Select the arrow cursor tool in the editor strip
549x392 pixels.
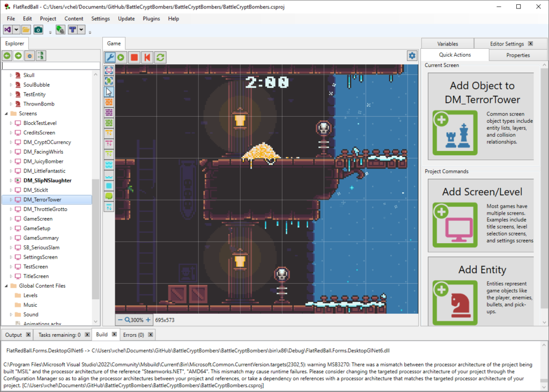click(x=109, y=91)
